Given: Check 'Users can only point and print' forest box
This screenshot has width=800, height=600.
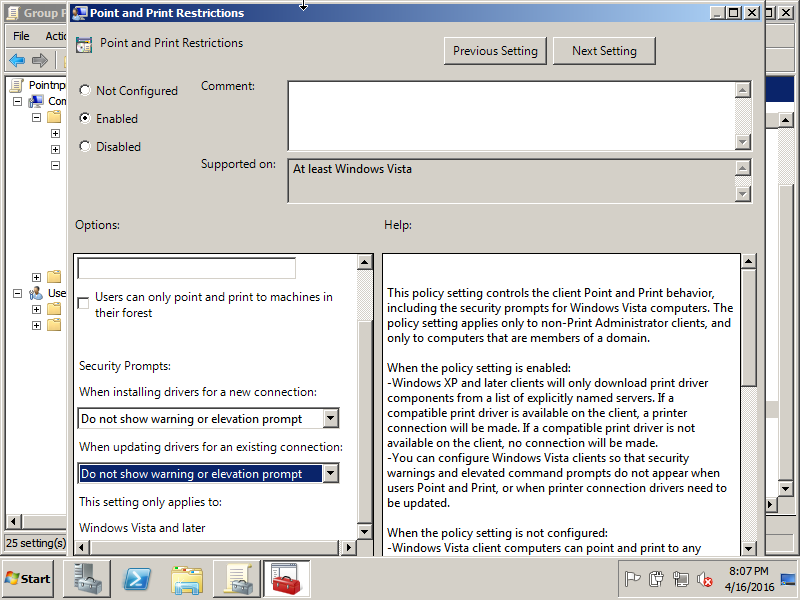Looking at the screenshot, I should coord(84,302).
